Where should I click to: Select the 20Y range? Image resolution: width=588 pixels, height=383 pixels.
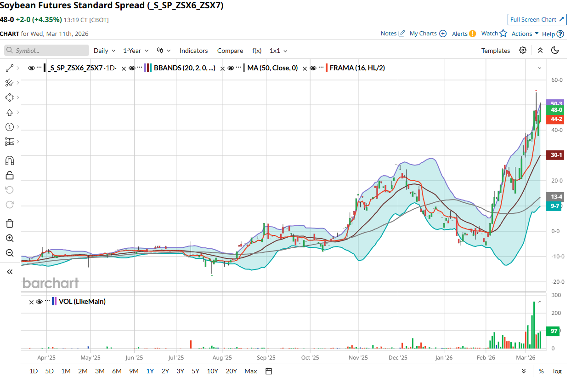click(232, 371)
